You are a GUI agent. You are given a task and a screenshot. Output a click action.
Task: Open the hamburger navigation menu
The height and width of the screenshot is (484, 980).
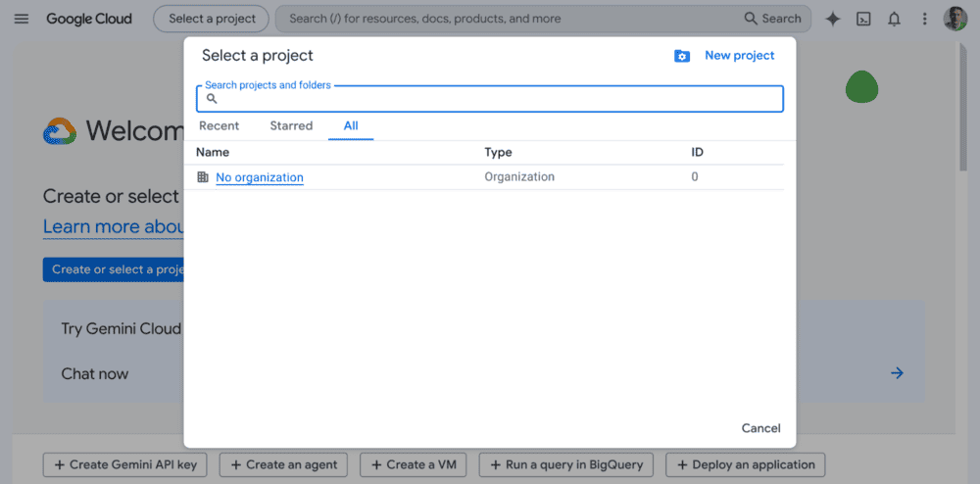22,19
